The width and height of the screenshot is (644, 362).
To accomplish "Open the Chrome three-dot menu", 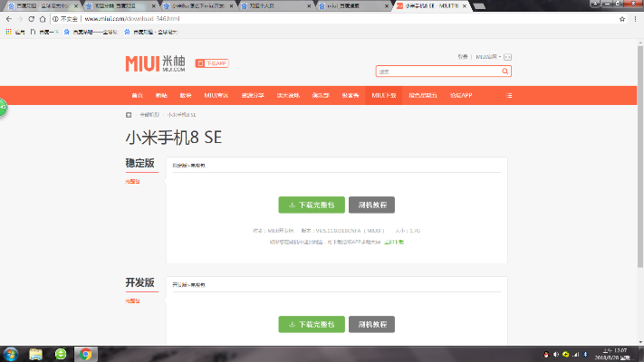I will (636, 18).
